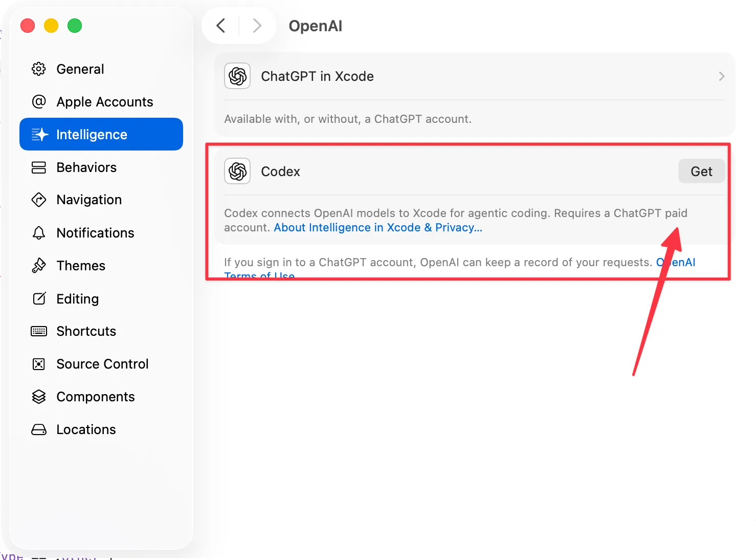Click the Shortcuts keyboard icon
The width and height of the screenshot is (756, 560).
click(x=39, y=331)
